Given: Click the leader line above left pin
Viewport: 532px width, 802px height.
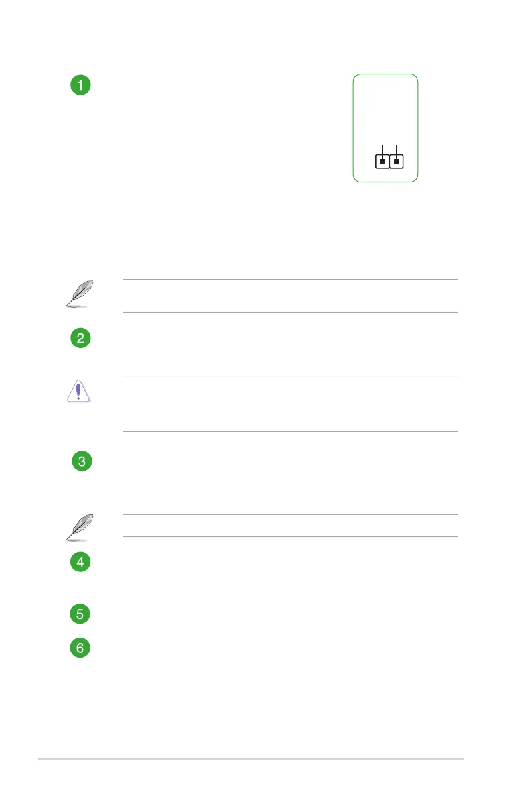Looking at the screenshot, I should pos(382,149).
